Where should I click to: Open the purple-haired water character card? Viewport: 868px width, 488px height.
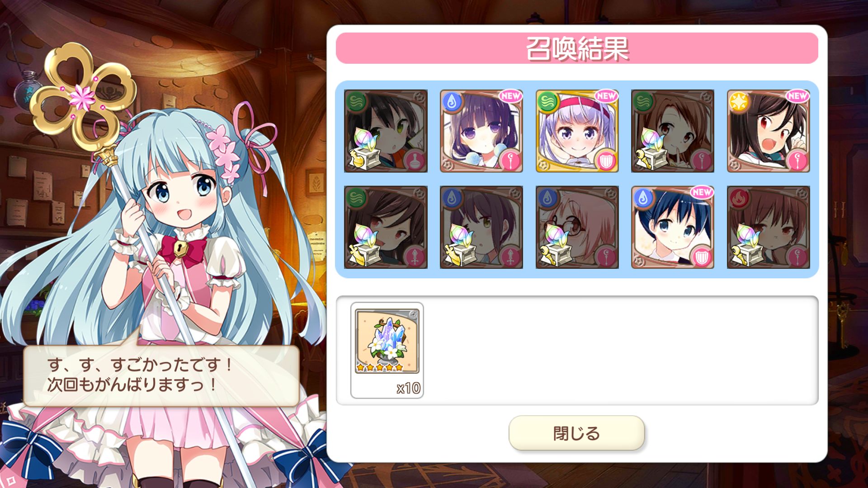(x=481, y=131)
